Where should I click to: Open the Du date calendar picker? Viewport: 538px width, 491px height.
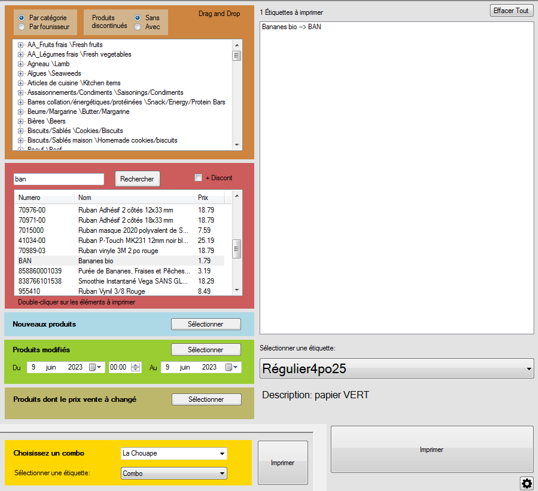(x=95, y=367)
